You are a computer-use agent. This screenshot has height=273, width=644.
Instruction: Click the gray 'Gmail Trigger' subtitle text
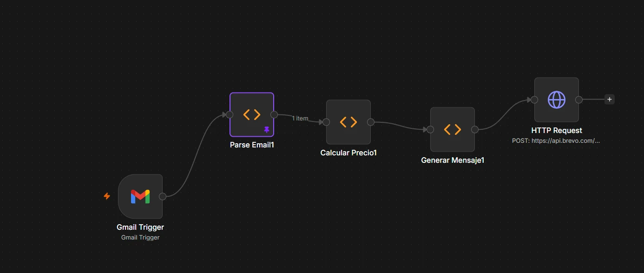click(x=140, y=237)
